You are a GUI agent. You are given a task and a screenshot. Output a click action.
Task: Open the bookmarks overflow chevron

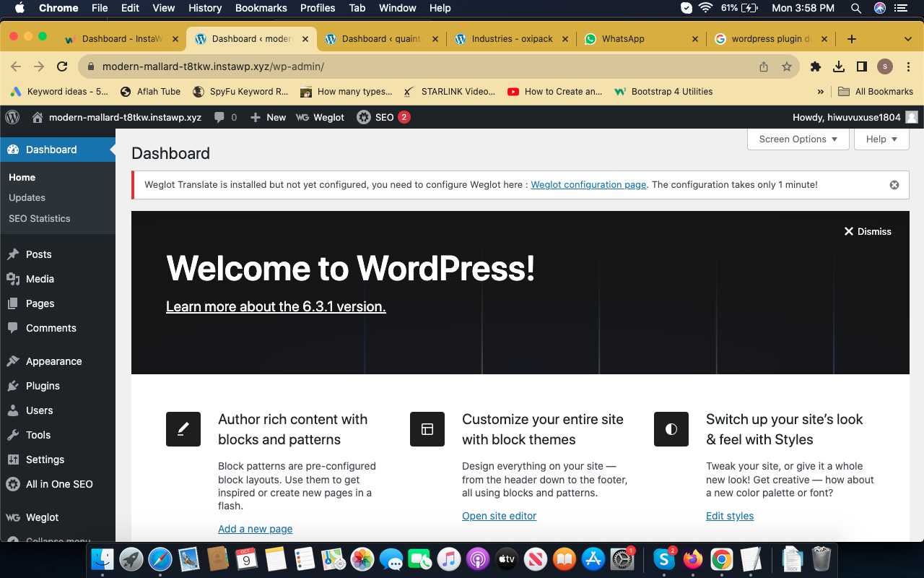(819, 92)
